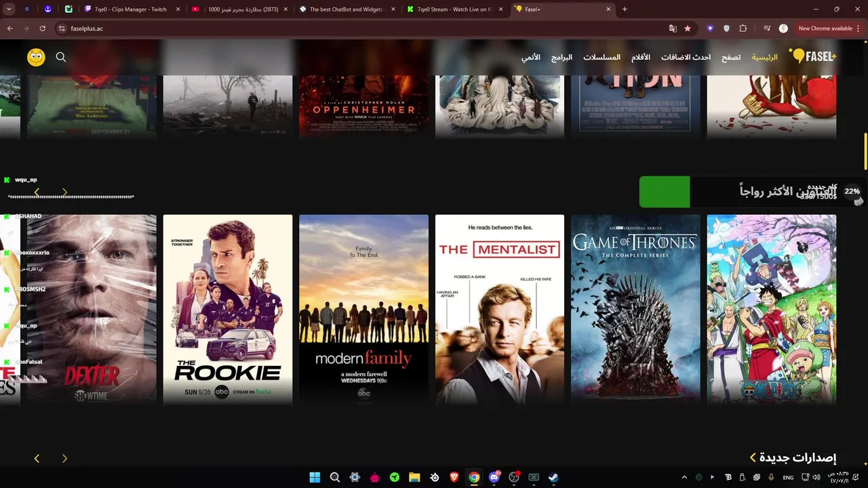Open One Piece anime poster
Image resolution: width=868 pixels, height=488 pixels.
pos(772,310)
